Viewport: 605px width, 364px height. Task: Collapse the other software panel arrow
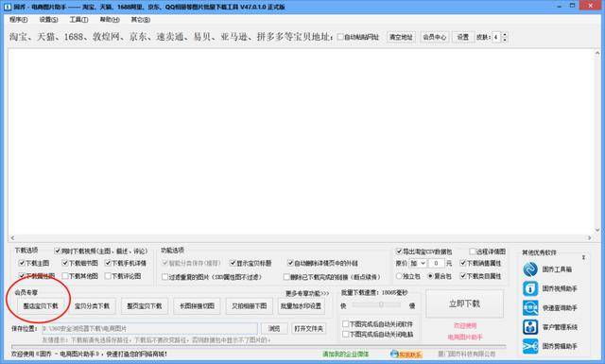[x=583, y=257]
